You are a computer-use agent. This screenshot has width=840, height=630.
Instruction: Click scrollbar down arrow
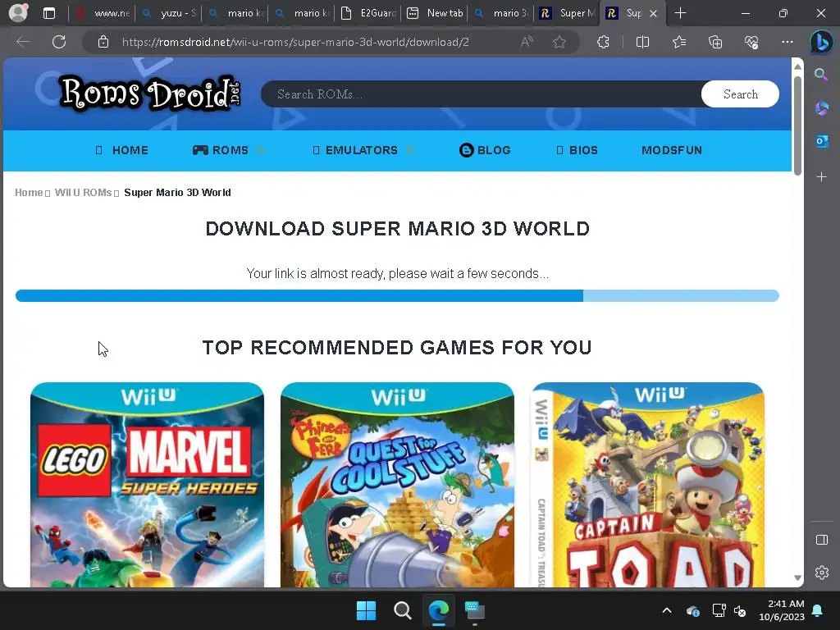click(797, 577)
